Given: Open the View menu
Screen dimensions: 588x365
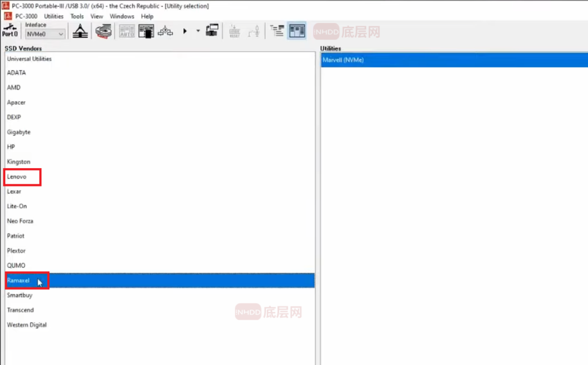Looking at the screenshot, I should (96, 17).
